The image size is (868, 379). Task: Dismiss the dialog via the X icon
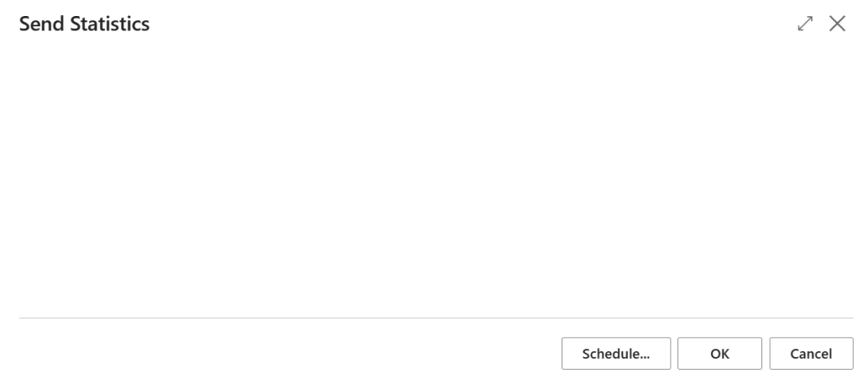click(x=837, y=23)
